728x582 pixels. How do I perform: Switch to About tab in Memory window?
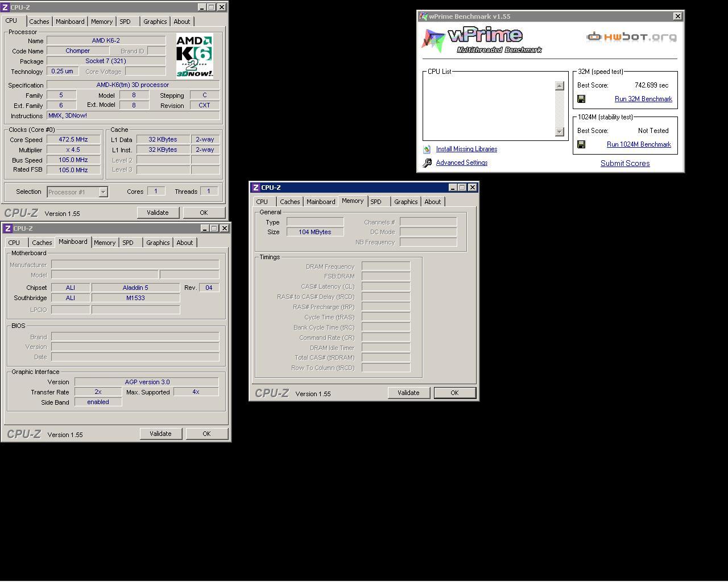pyautogui.click(x=433, y=202)
